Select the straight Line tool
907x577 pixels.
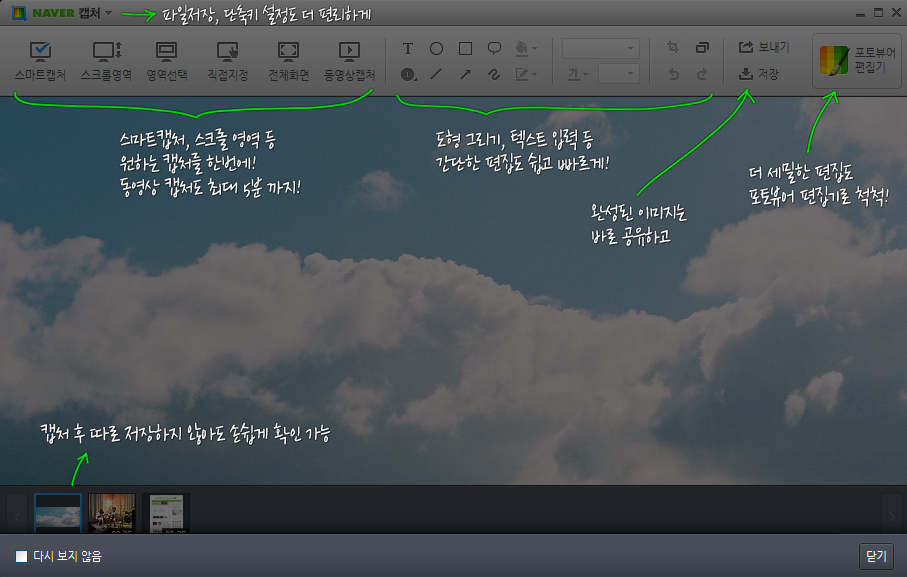click(x=435, y=73)
